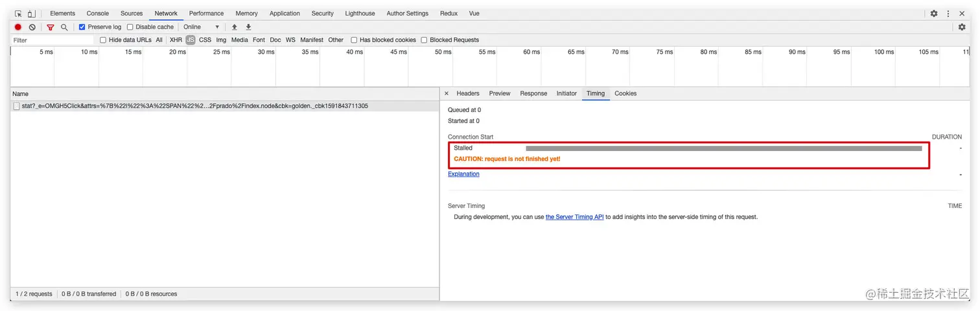Viewport: 980px width, 311px height.
Task: Click the Name column header
Action: click(224, 94)
